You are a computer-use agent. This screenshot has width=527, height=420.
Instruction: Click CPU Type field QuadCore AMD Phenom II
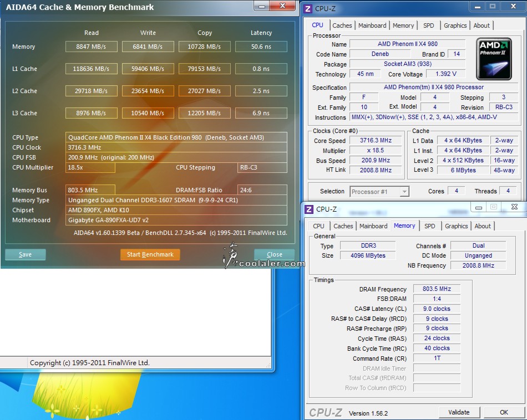point(176,137)
